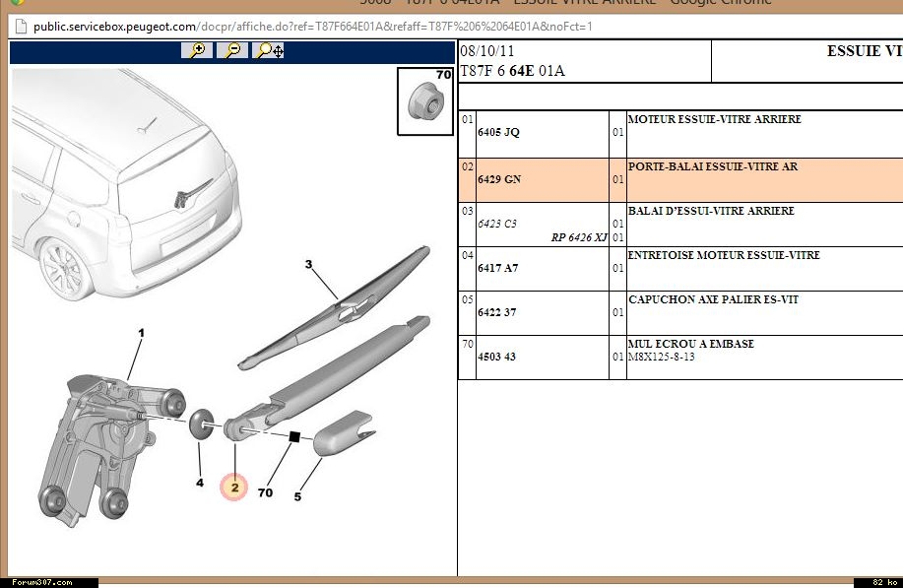Viewport: 903px width, 588px height.
Task: Click the M8X125-8-13 nut specification
Action: click(x=661, y=358)
